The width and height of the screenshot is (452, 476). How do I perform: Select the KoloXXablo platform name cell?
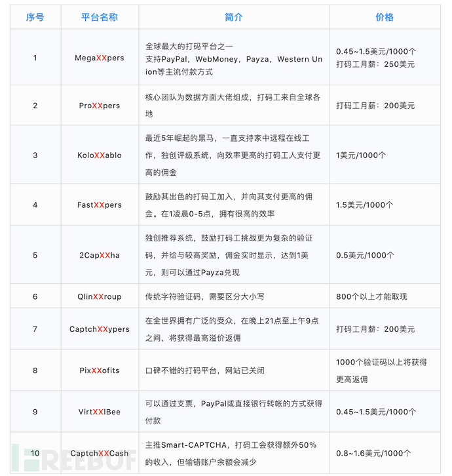(x=100, y=155)
